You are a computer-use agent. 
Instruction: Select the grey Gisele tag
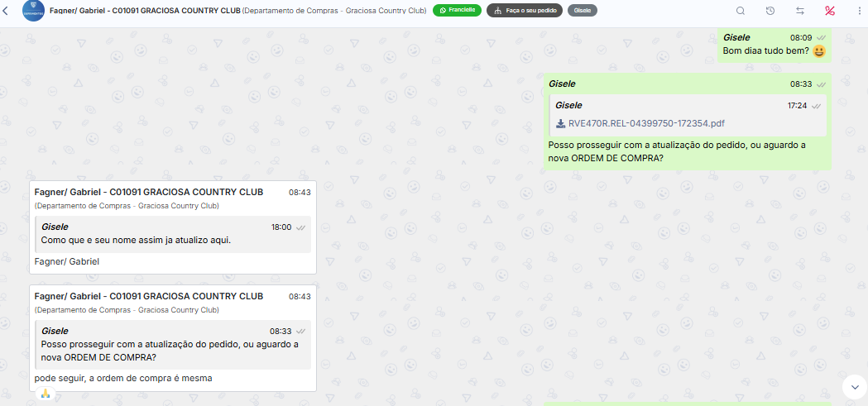pos(583,10)
